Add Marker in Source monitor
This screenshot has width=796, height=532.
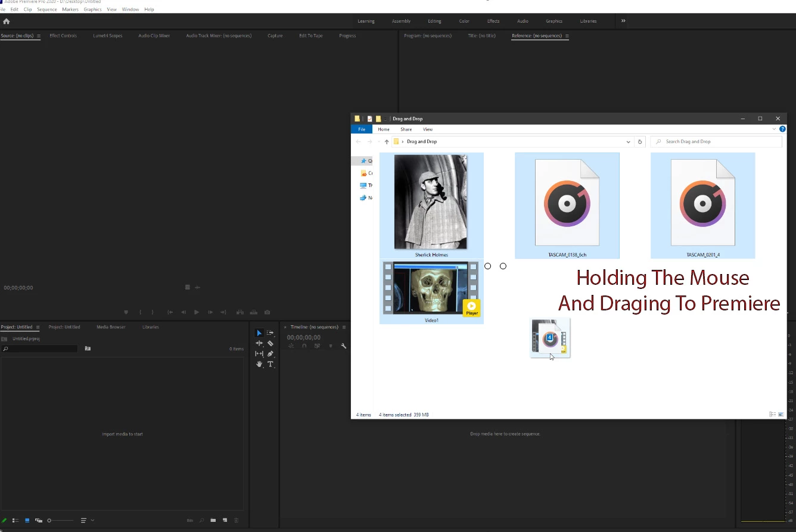click(126, 312)
